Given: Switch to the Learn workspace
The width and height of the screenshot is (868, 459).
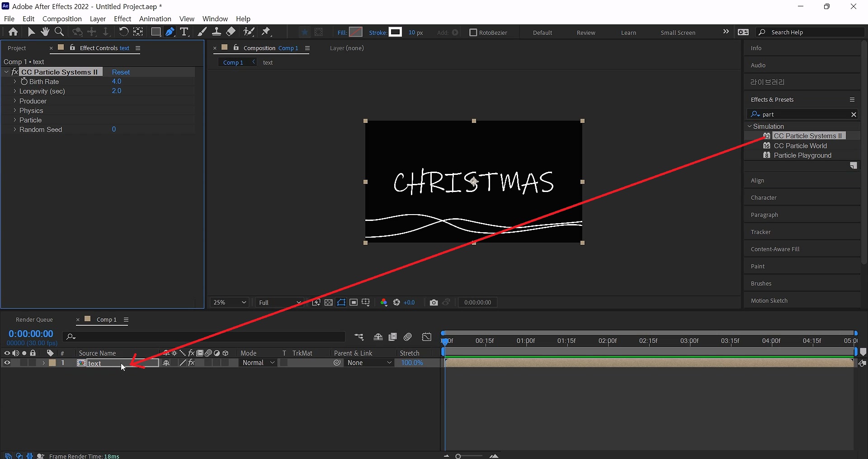Looking at the screenshot, I should [628, 33].
